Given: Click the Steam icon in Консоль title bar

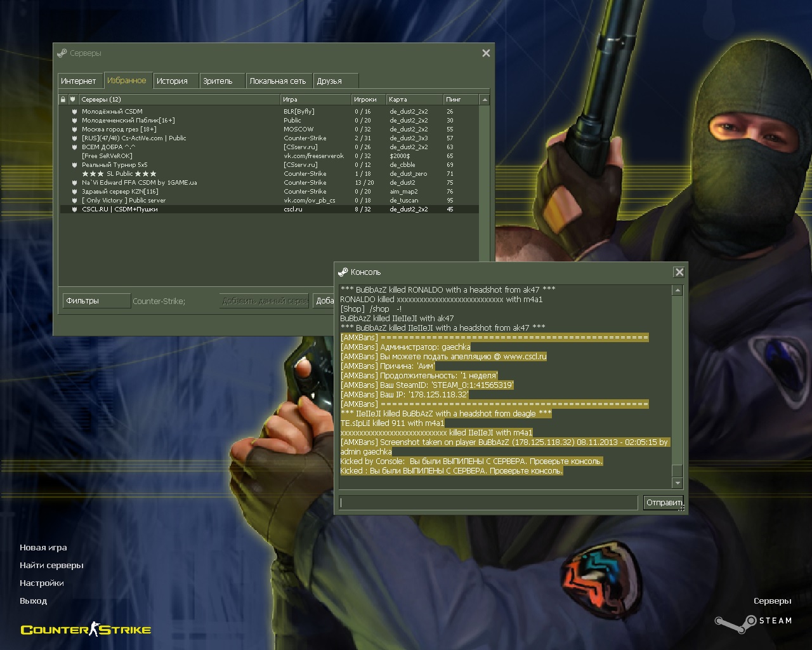Looking at the screenshot, I should (343, 272).
